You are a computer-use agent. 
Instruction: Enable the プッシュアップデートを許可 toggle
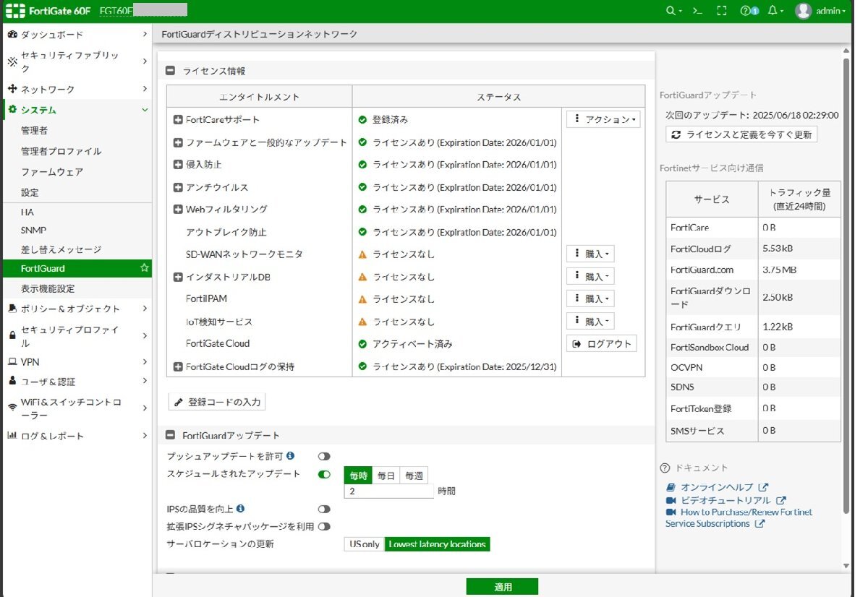tap(323, 457)
